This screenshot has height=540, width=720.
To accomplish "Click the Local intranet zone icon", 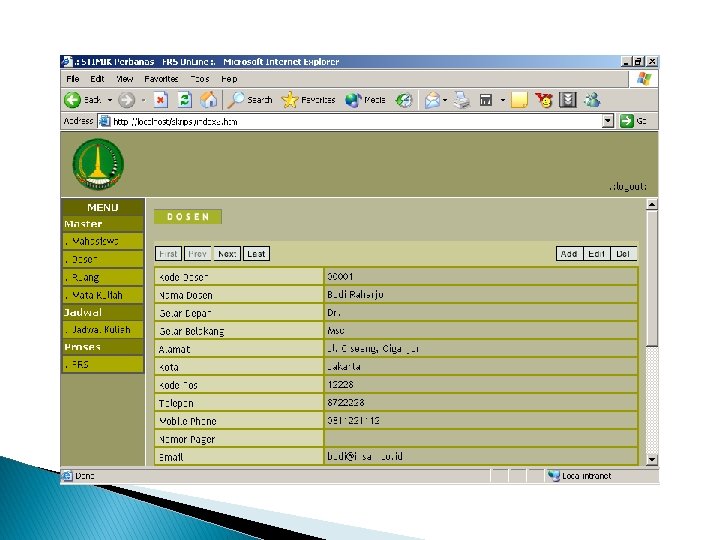I will pos(554,476).
